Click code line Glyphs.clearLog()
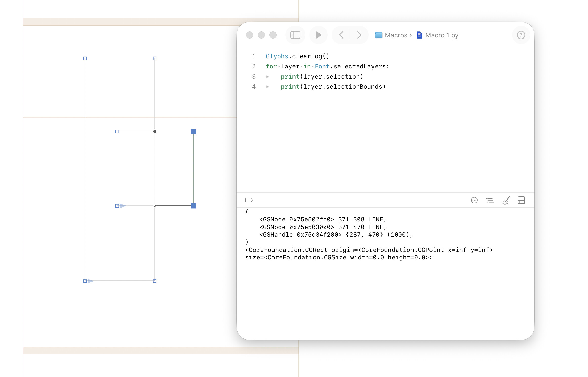The height and width of the screenshot is (377, 588). [x=298, y=56]
